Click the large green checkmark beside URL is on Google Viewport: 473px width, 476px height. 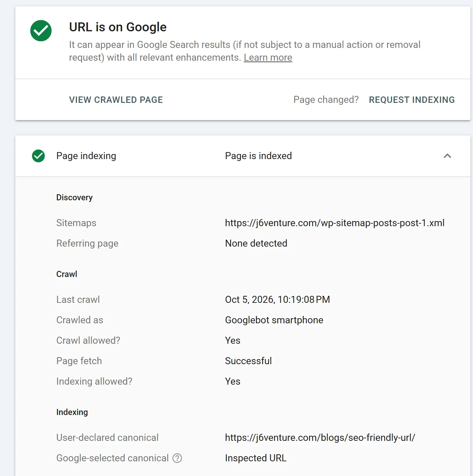(x=41, y=31)
